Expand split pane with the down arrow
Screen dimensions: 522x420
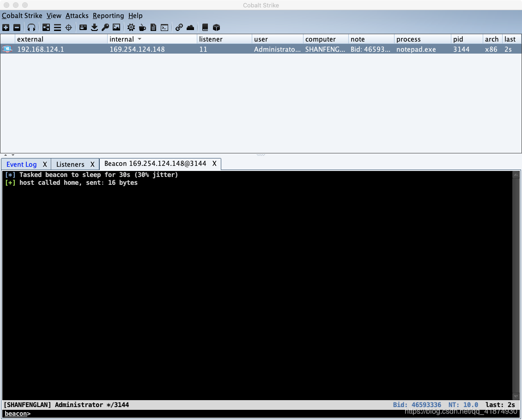(13, 155)
